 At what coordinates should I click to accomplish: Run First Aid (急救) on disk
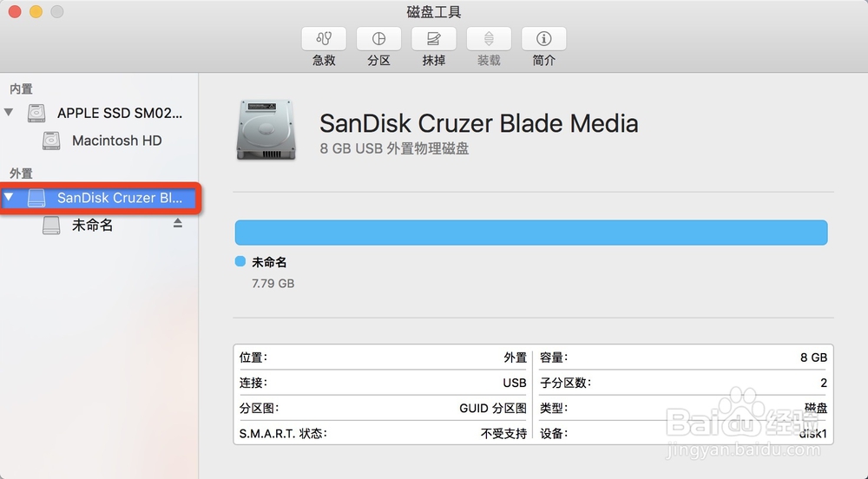pyautogui.click(x=324, y=39)
